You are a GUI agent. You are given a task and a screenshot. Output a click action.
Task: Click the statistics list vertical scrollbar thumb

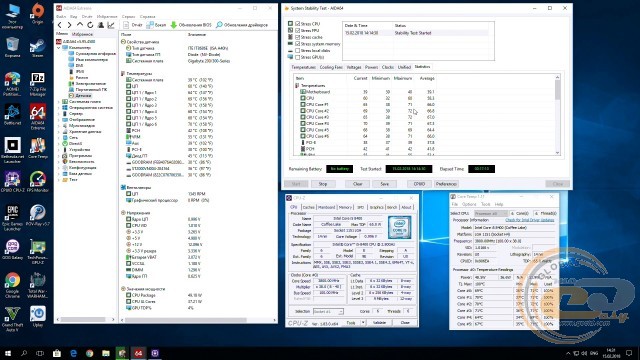[x=558, y=90]
